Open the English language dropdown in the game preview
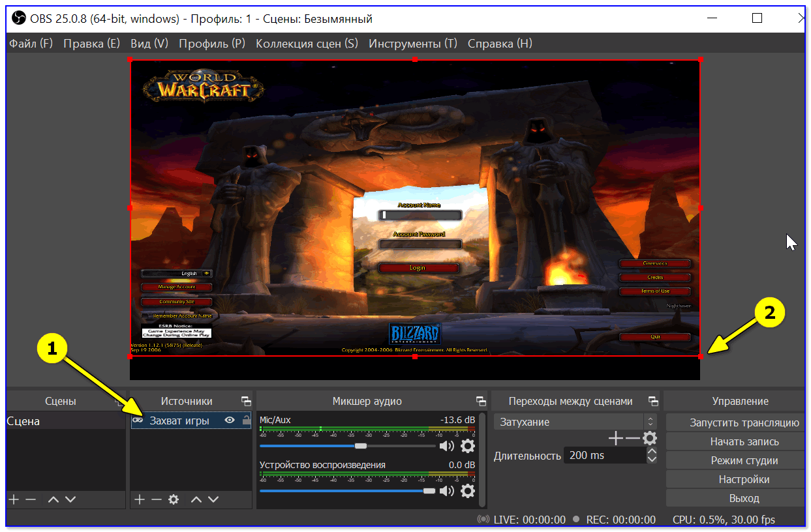This screenshot has width=811, height=532. coord(177,274)
